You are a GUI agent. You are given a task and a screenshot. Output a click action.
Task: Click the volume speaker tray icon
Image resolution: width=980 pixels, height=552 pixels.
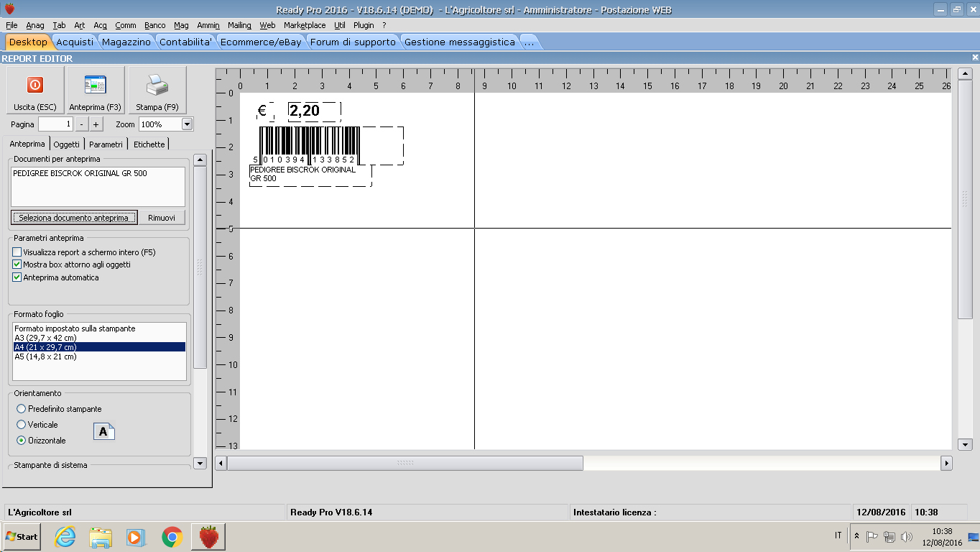(x=907, y=536)
